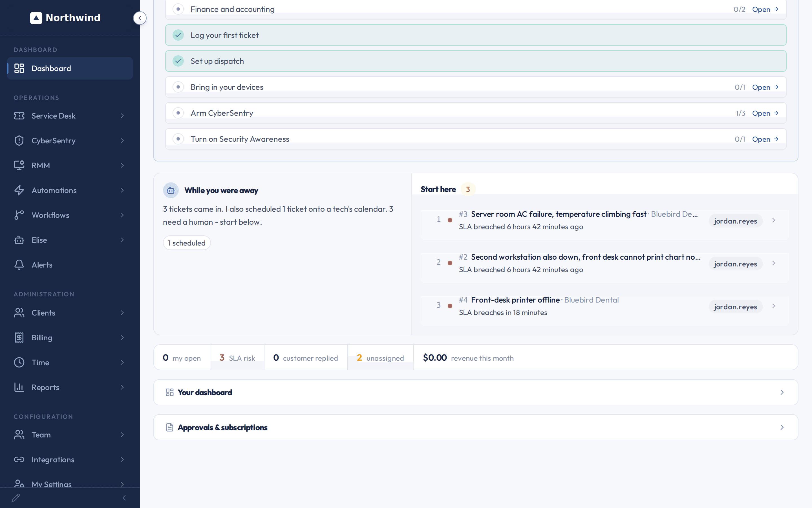Open the Finance and accounting step link
812x508 pixels.
pos(765,9)
